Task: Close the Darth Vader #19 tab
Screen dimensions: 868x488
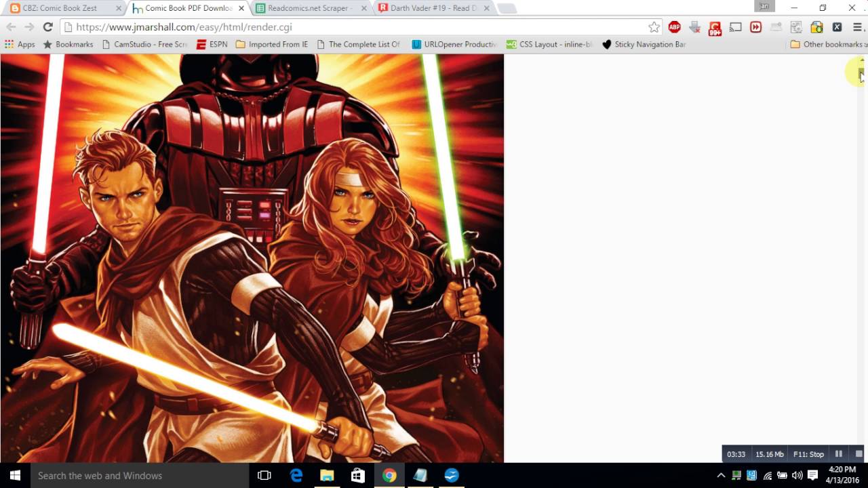Action: point(486,8)
